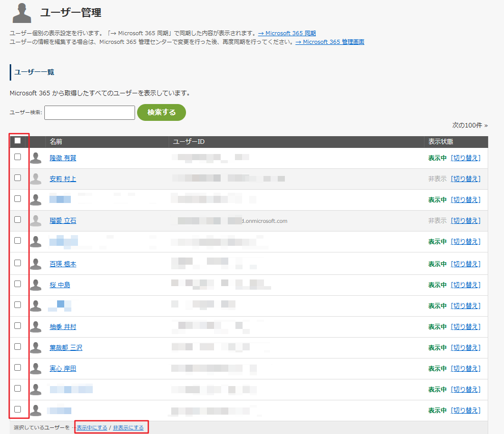Click the ユーザー管理 page title

pos(71,13)
